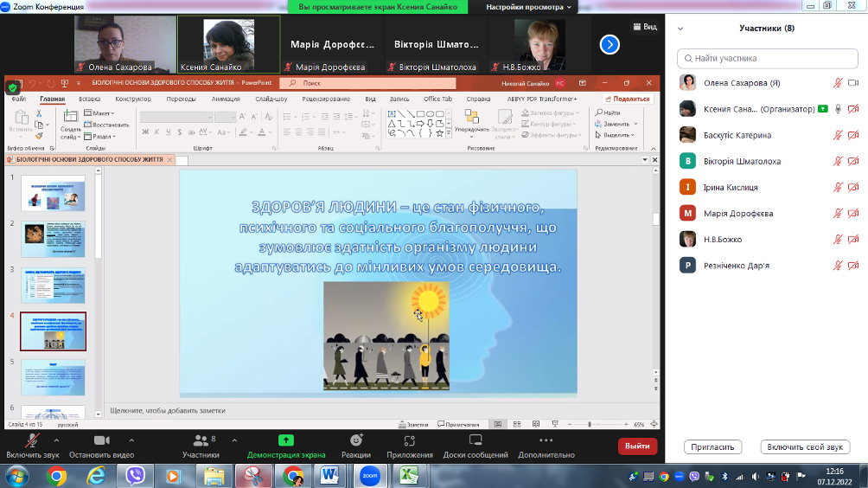Open Whiteboards (Доски сообщений)
The width and height of the screenshot is (868, 488).
click(x=476, y=440)
